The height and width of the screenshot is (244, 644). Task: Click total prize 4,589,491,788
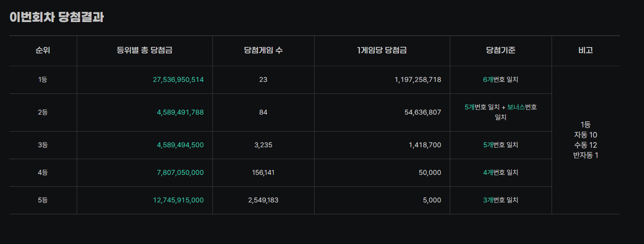point(180,112)
